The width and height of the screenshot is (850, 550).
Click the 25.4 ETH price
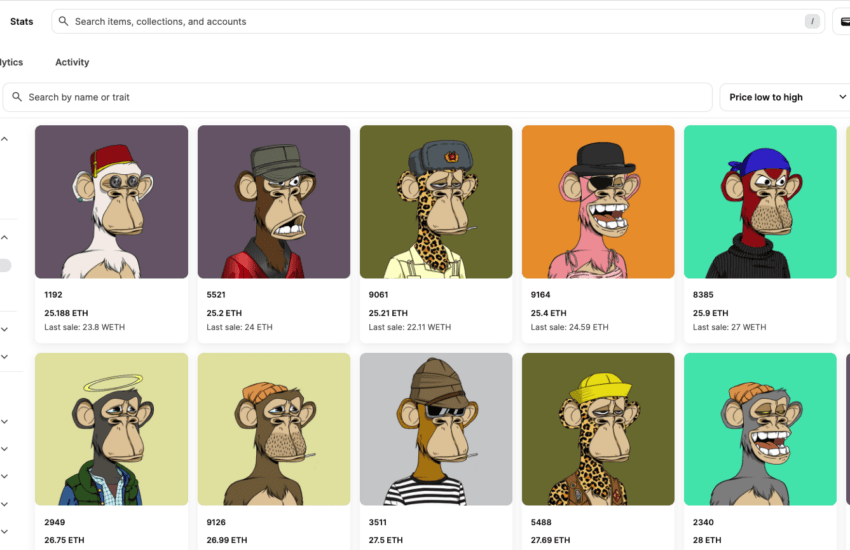[549, 313]
